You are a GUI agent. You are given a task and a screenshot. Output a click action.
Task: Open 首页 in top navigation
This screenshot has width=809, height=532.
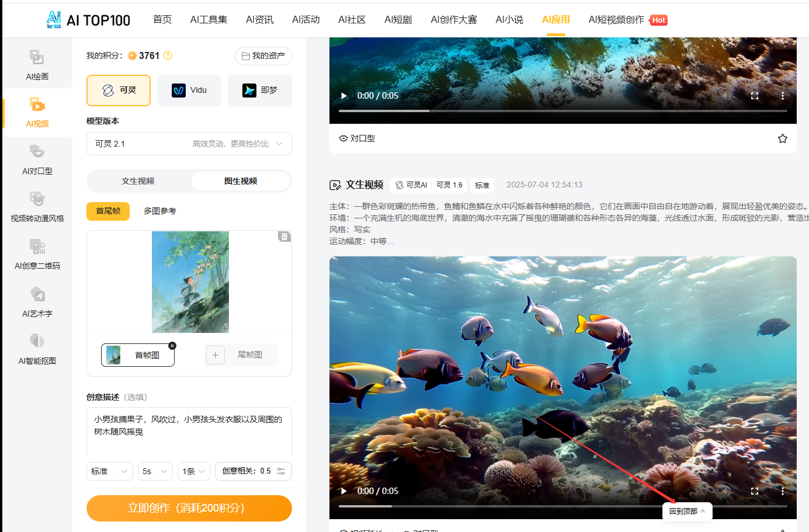click(162, 20)
